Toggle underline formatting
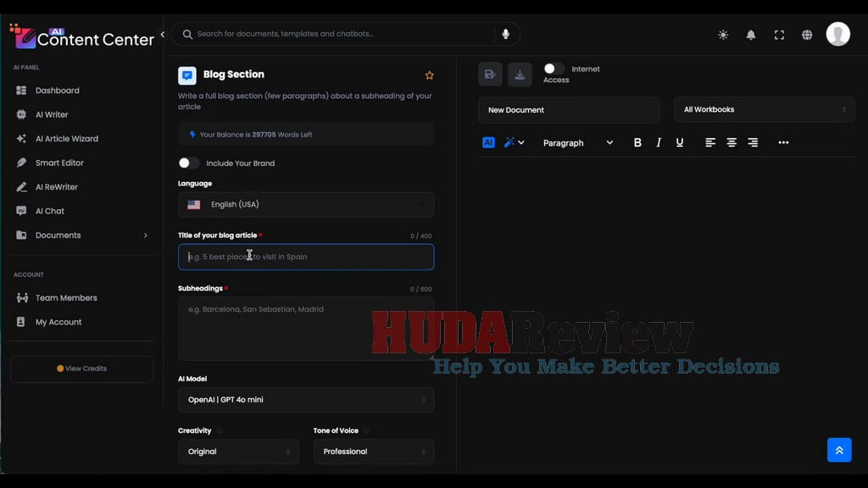 679,142
